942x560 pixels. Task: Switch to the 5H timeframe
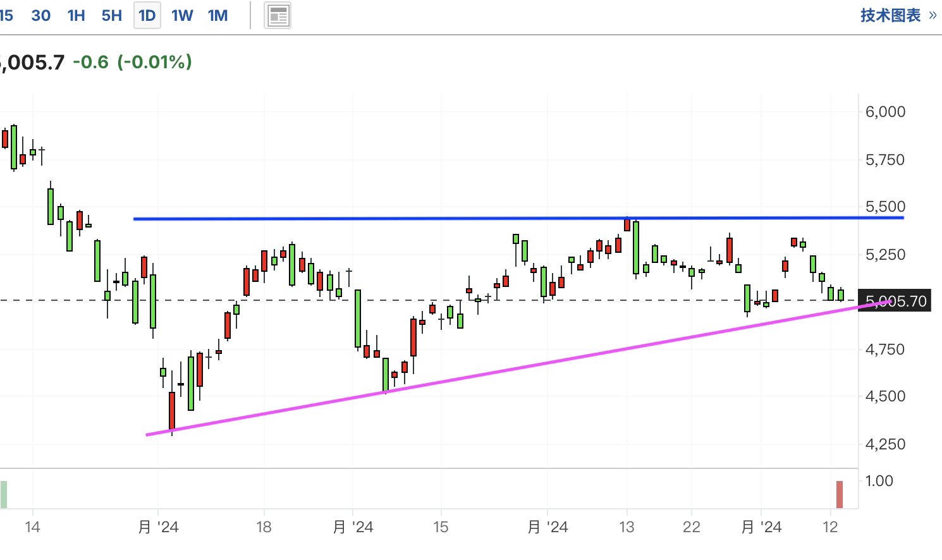[112, 16]
